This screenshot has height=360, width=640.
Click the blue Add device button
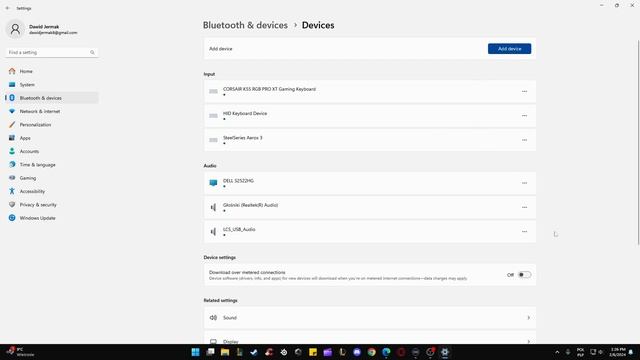(509, 49)
